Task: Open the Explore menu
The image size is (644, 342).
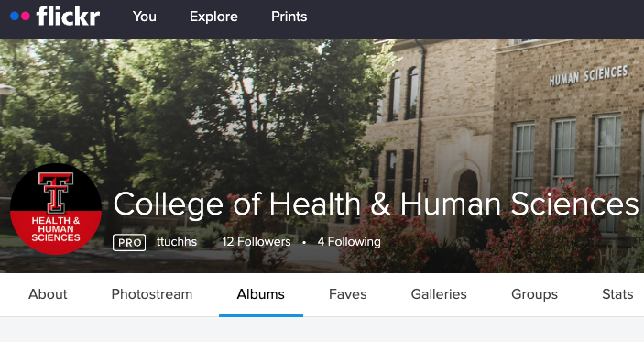Action: [x=213, y=17]
